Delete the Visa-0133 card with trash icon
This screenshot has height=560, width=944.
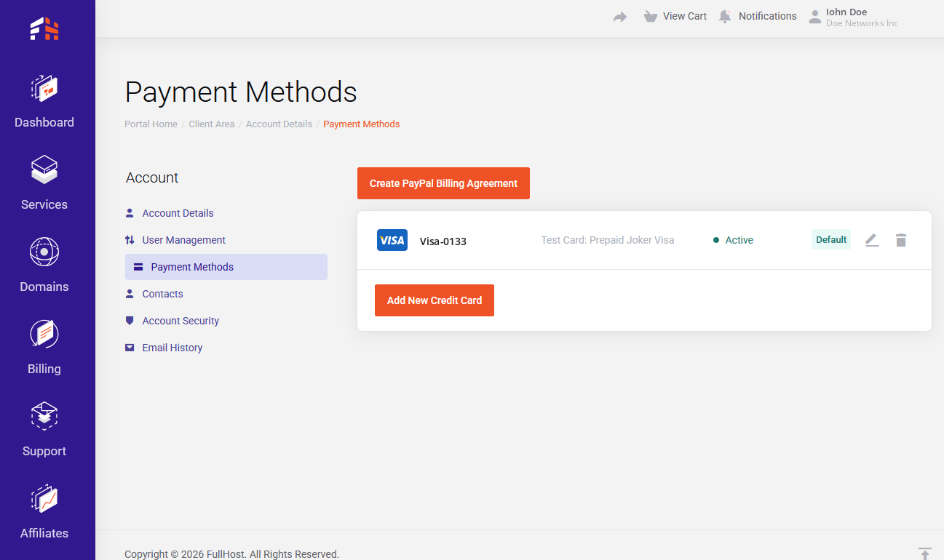pos(901,240)
